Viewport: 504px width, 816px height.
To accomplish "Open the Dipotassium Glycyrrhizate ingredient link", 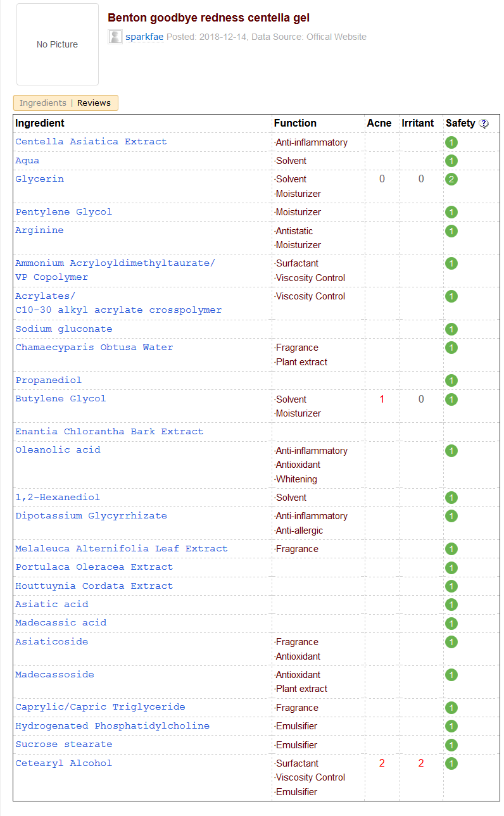I will click(91, 516).
